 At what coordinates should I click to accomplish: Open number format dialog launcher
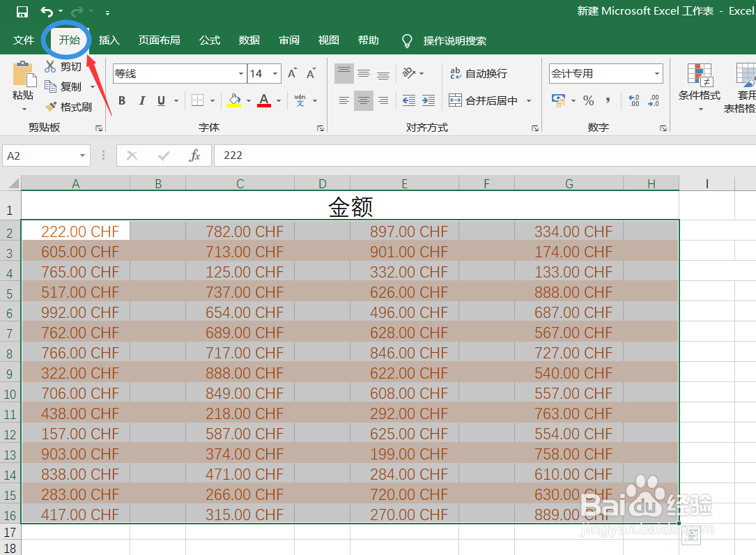click(x=663, y=128)
